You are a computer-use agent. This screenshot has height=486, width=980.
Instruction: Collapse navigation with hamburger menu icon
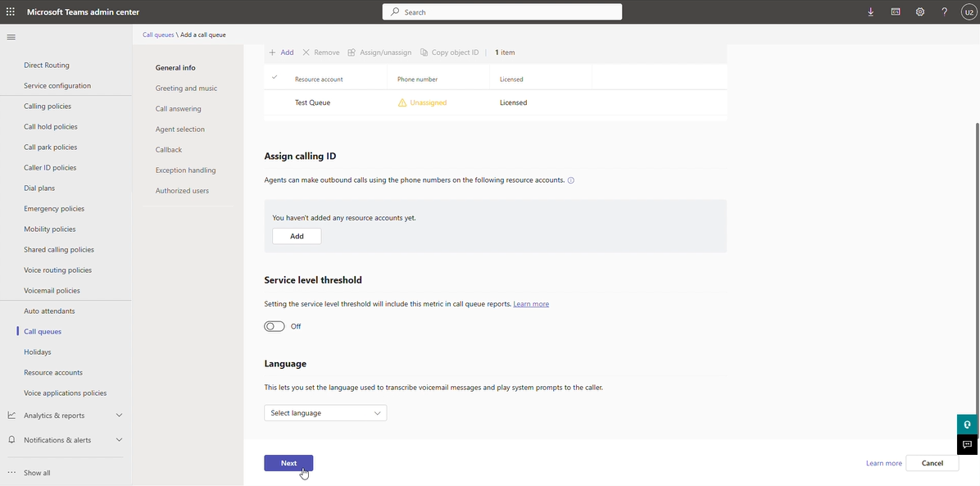coord(11,37)
